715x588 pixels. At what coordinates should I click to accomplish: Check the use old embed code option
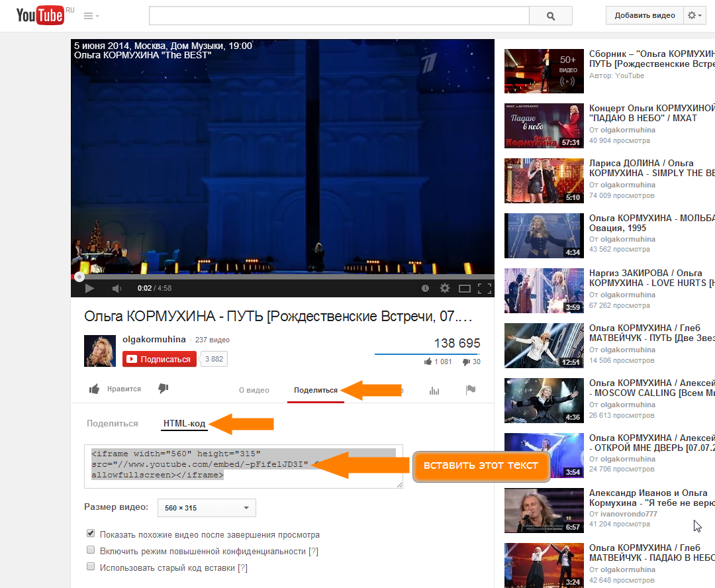coord(91,567)
